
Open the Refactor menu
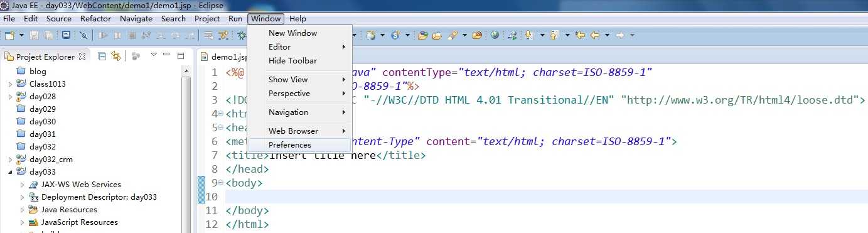coord(96,19)
